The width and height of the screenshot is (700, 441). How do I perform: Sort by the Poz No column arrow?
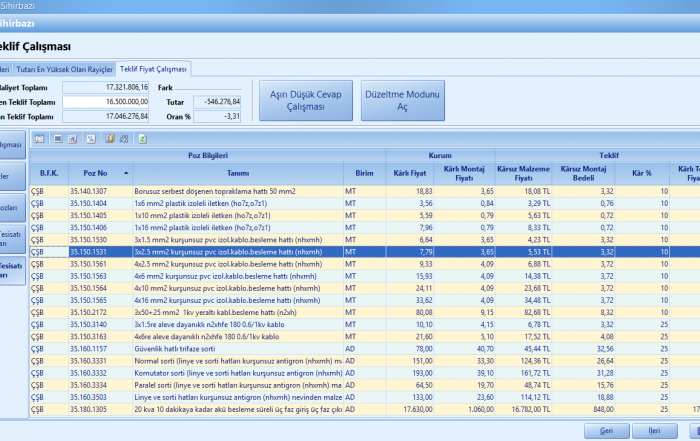coord(126,173)
